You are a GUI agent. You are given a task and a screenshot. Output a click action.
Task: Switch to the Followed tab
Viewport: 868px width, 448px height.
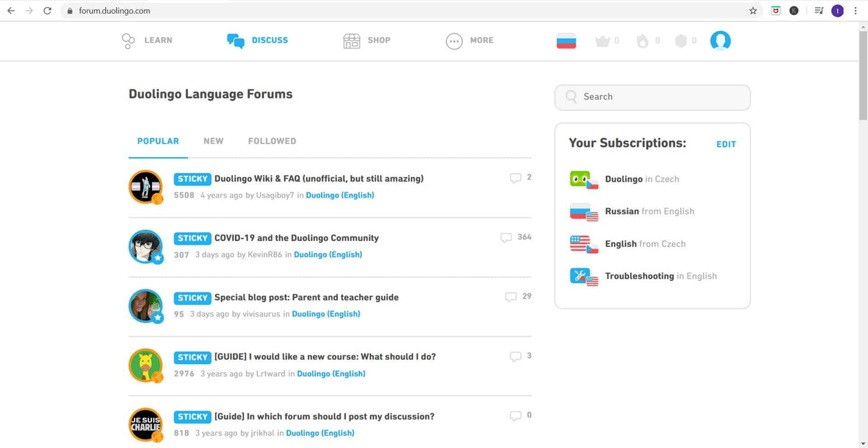(272, 141)
